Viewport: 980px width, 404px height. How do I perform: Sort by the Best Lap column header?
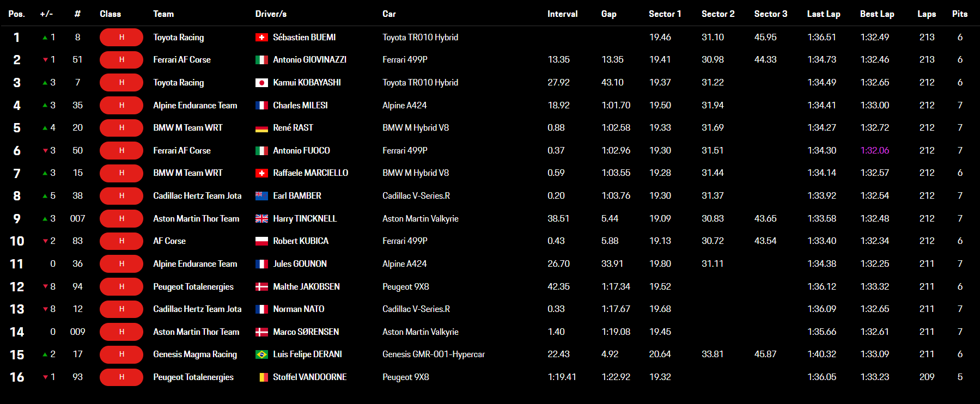(876, 14)
